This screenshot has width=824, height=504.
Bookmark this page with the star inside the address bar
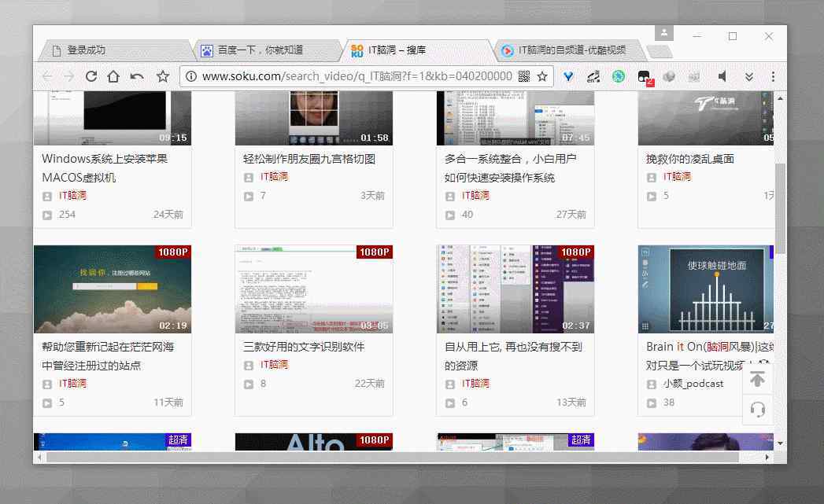tap(542, 76)
